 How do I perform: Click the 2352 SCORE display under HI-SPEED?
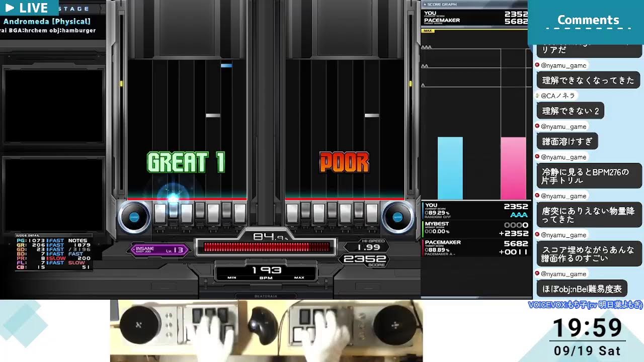365,260
